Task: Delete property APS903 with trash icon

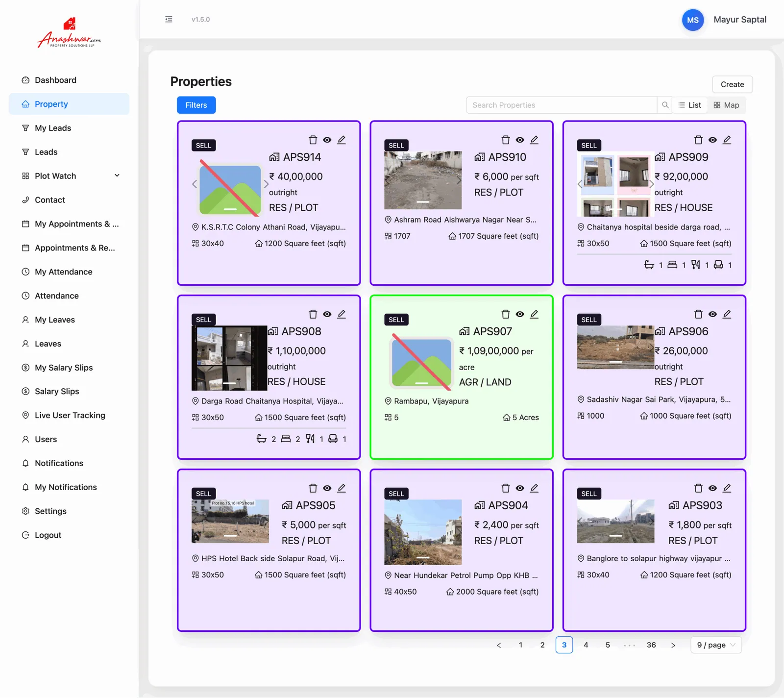Action: pyautogui.click(x=698, y=488)
